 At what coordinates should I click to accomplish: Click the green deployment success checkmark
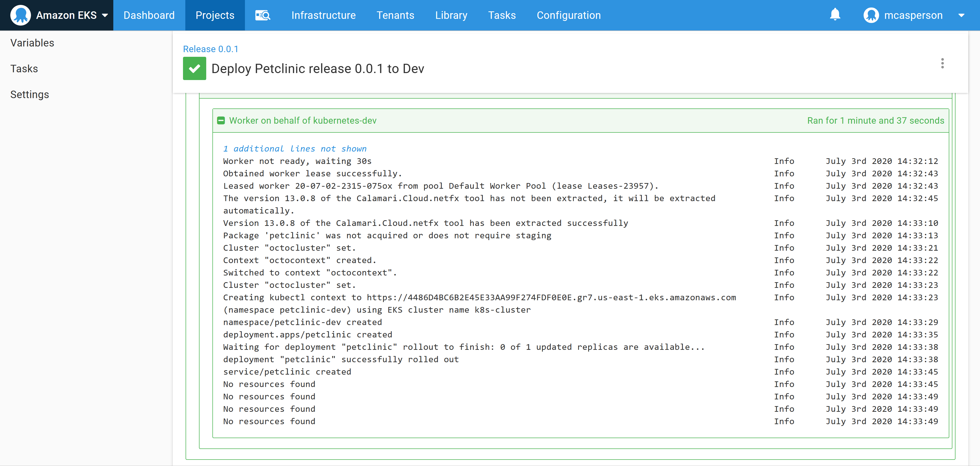194,68
